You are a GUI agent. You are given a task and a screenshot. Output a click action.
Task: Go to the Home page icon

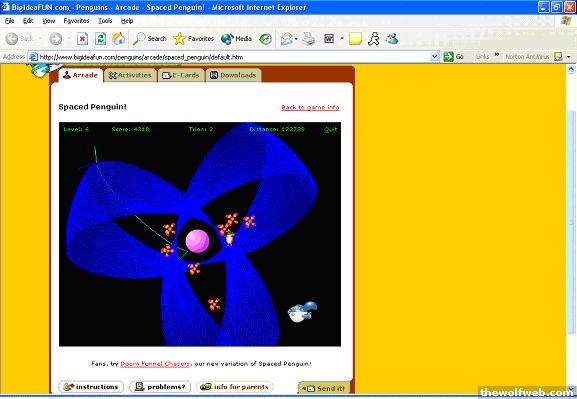[x=118, y=39]
